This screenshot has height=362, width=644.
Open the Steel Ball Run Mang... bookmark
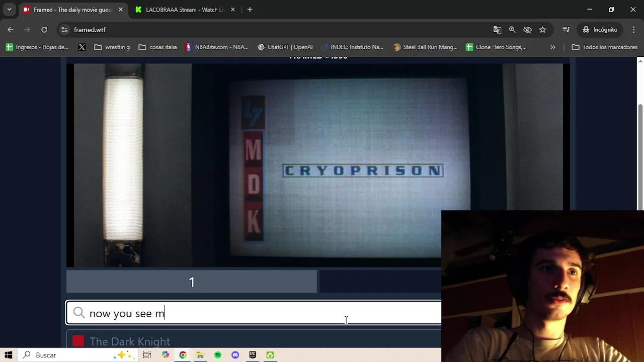point(425,47)
